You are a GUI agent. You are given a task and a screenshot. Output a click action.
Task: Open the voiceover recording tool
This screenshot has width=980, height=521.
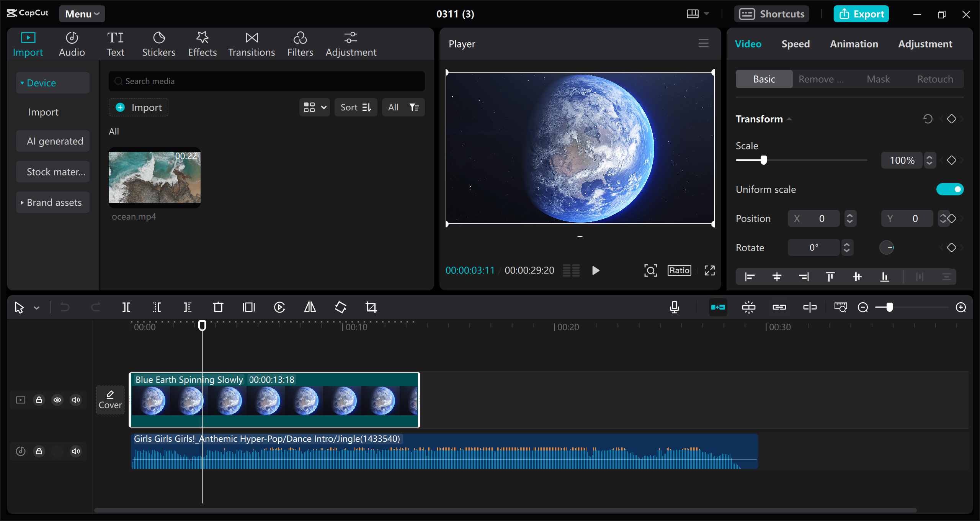click(675, 307)
